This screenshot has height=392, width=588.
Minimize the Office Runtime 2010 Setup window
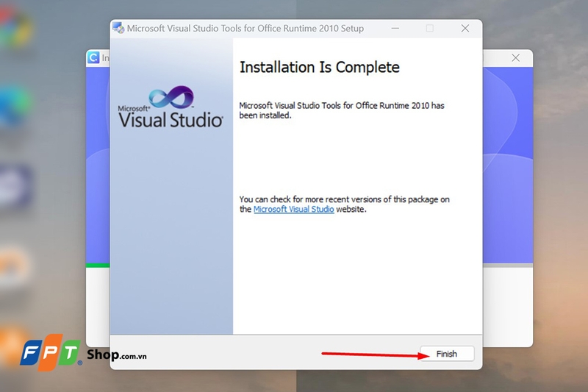coord(395,28)
